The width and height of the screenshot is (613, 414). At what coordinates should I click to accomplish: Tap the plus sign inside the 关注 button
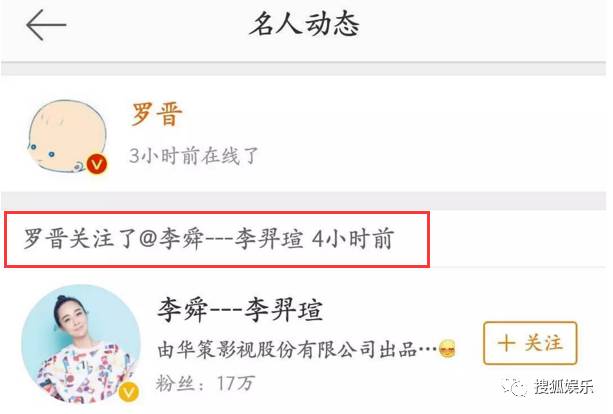click(x=507, y=343)
